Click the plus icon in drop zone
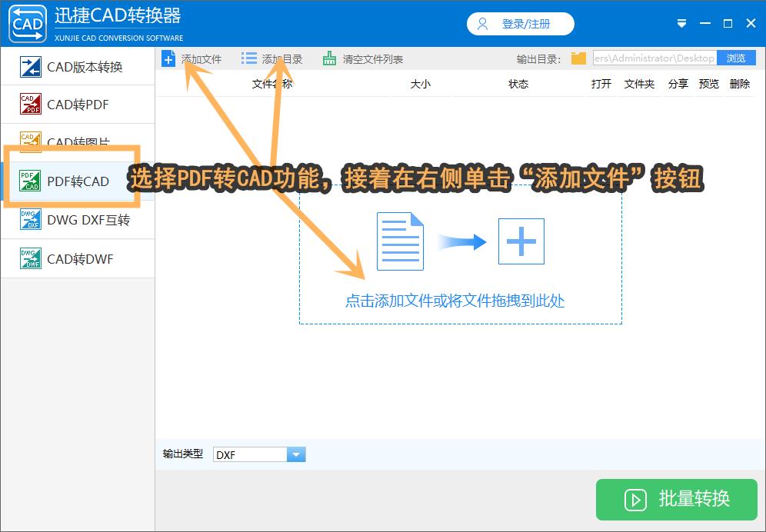766x532 pixels. [521, 241]
